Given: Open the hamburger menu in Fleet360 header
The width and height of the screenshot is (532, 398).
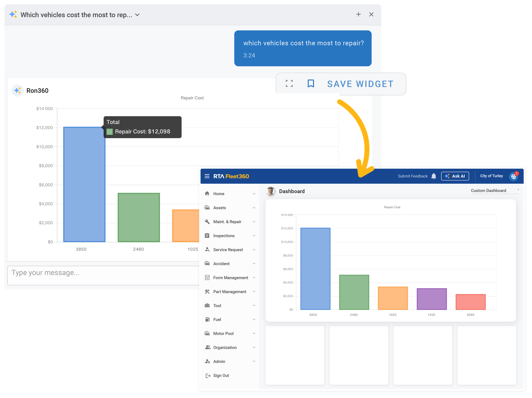Looking at the screenshot, I should coord(207,176).
